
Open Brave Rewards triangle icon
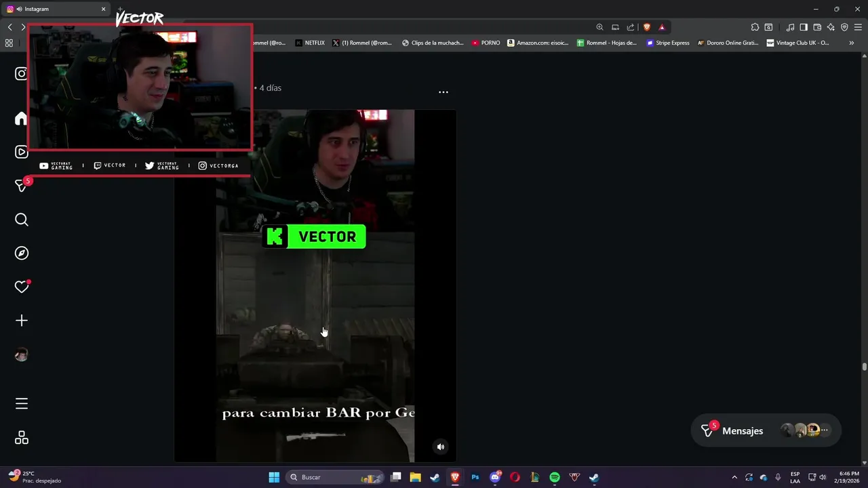(x=663, y=27)
